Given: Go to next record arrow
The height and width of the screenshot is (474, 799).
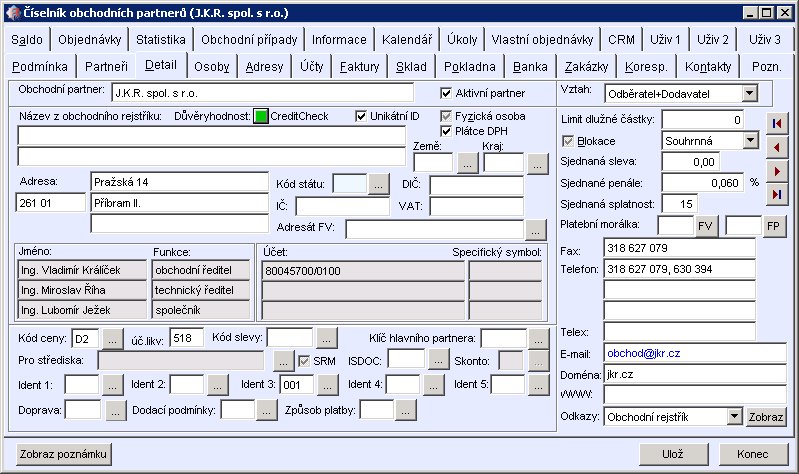Looking at the screenshot, I should tap(777, 170).
